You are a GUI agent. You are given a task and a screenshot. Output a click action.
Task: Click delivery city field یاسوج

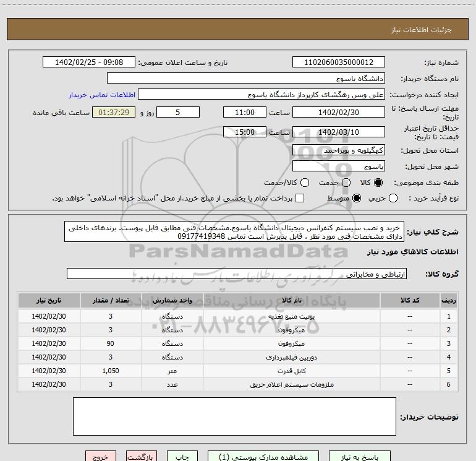click(x=339, y=166)
